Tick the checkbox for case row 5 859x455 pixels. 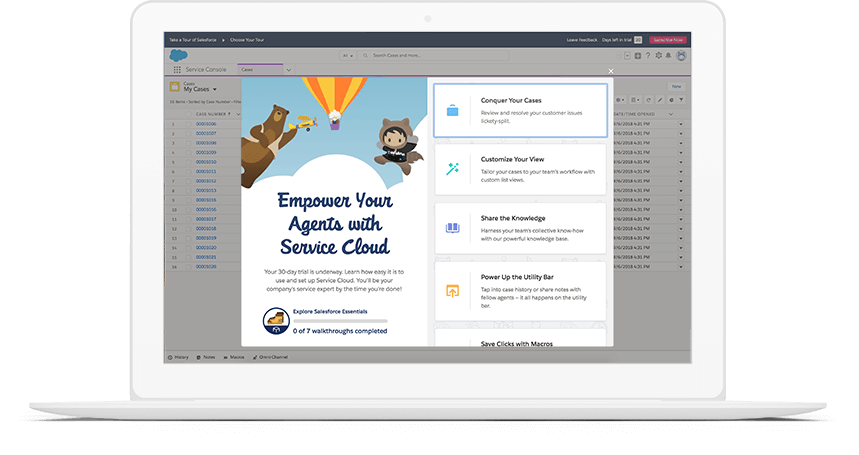click(x=186, y=161)
